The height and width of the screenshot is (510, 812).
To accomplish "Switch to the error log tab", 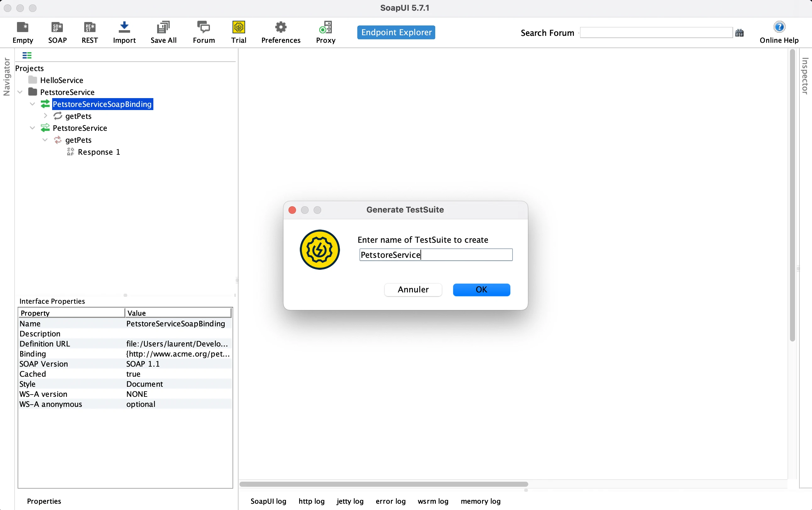I will [390, 501].
